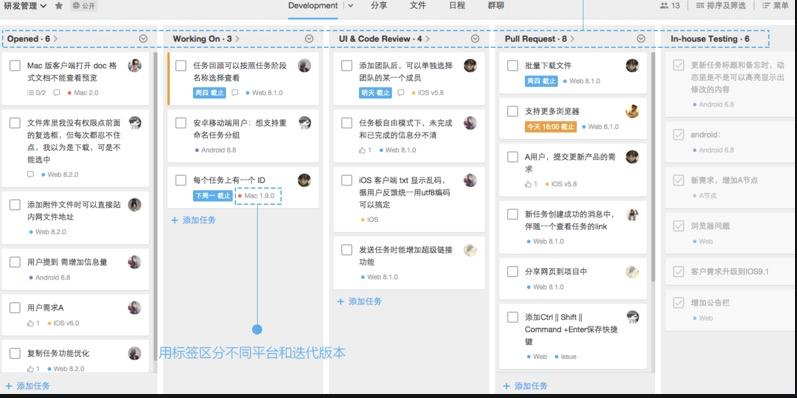Click avatar on 批量下载文件 card

[632, 65]
